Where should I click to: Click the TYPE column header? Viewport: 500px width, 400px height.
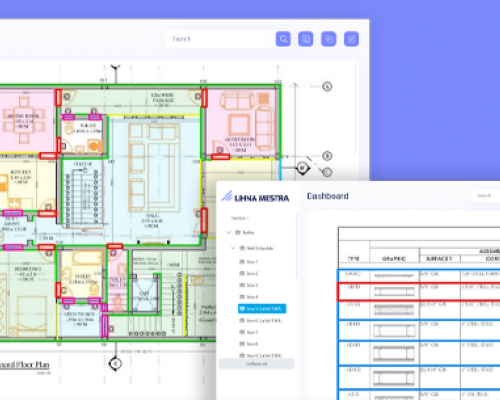click(x=354, y=259)
